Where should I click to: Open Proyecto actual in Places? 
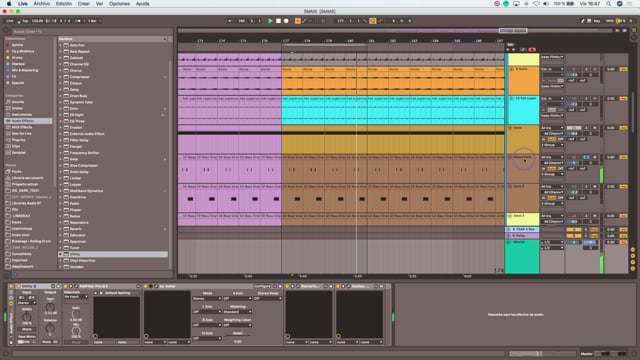pyautogui.click(x=25, y=184)
